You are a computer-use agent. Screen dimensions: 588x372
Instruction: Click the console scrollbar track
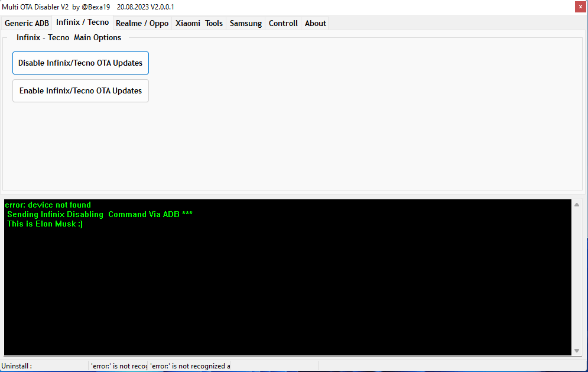click(577, 278)
